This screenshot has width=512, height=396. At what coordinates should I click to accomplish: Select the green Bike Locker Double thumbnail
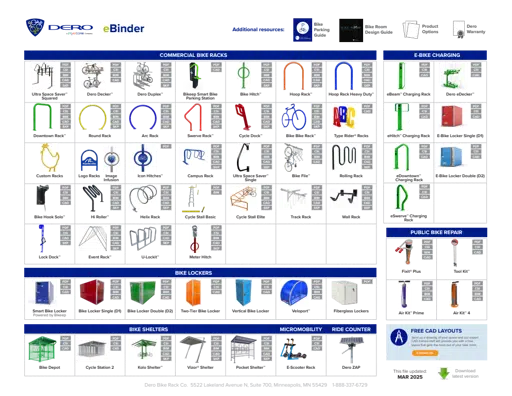tap(142, 292)
